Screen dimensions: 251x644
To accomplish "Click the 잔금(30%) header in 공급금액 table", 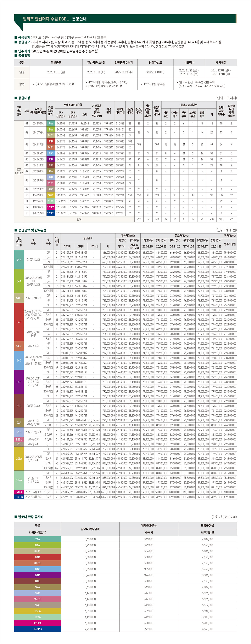I will (x=230, y=236).
